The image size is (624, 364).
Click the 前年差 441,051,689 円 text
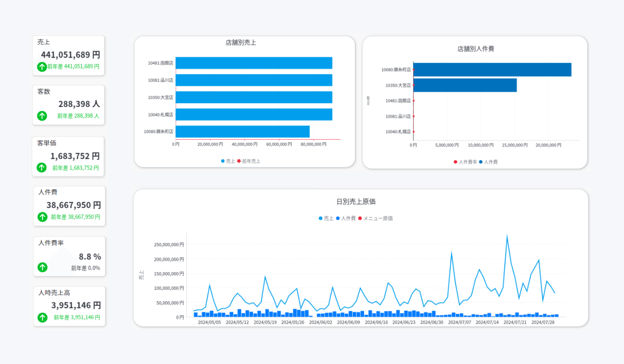pyautogui.click(x=73, y=66)
